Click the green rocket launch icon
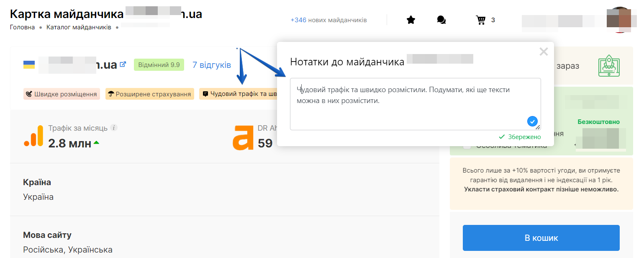Image resolution: width=644 pixels, height=258 pixels. 608,66
